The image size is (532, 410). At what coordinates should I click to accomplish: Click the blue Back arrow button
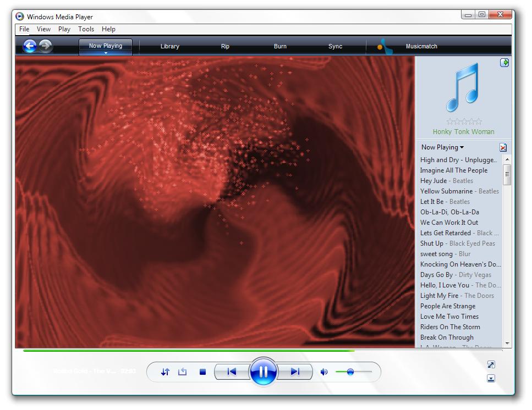click(x=30, y=46)
